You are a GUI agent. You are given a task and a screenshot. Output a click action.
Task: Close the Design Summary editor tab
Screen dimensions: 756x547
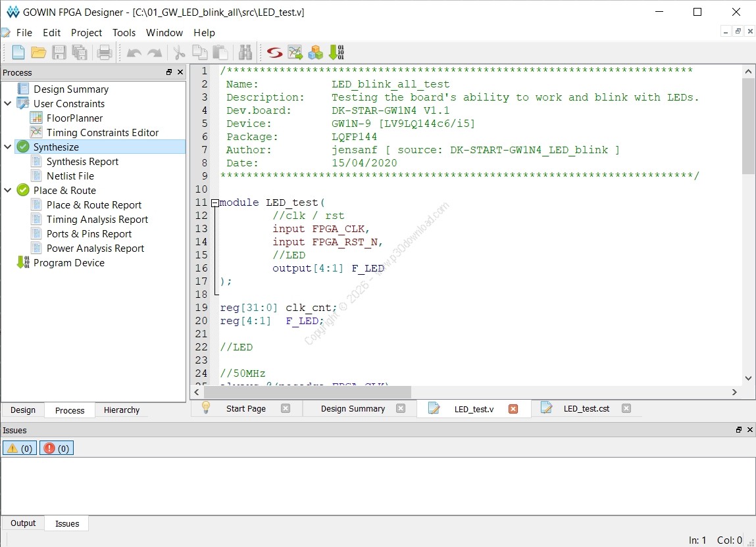[401, 408]
